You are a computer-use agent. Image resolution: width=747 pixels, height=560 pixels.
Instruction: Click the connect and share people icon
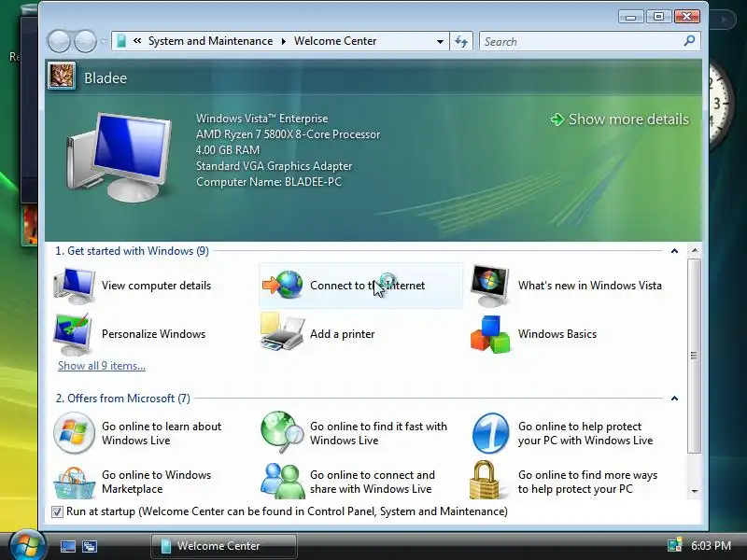click(x=282, y=481)
